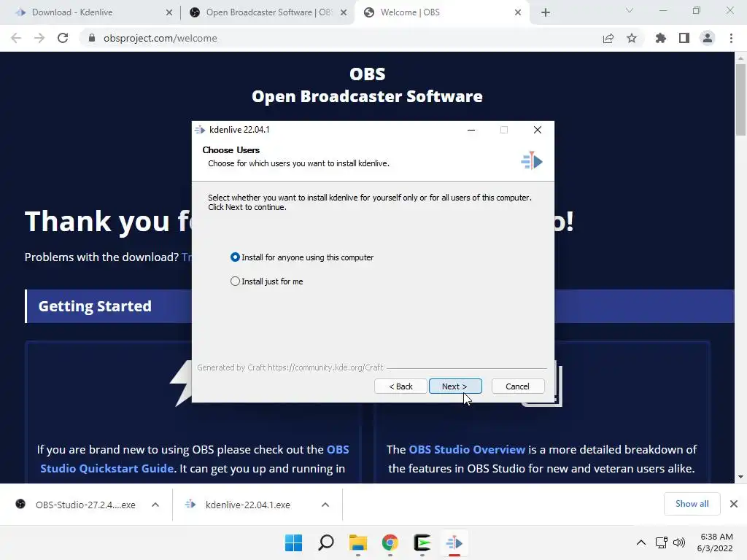747x560 pixels.
Task: Open the volume tray icon
Action: (679, 542)
